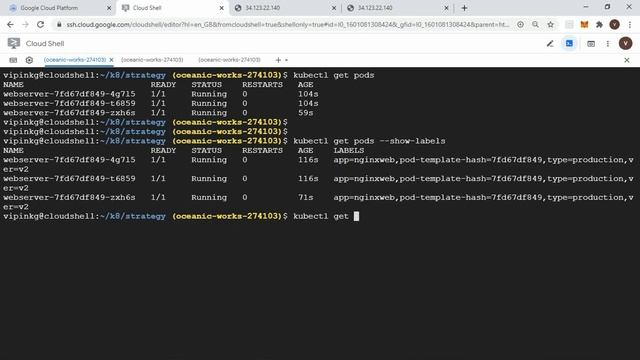640x360 pixels.
Task: Close the second 34.123.22.140 browser tab
Action: (x=446, y=8)
